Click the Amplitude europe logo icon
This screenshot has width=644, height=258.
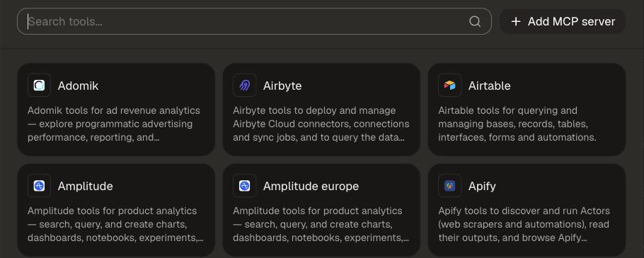[244, 186]
